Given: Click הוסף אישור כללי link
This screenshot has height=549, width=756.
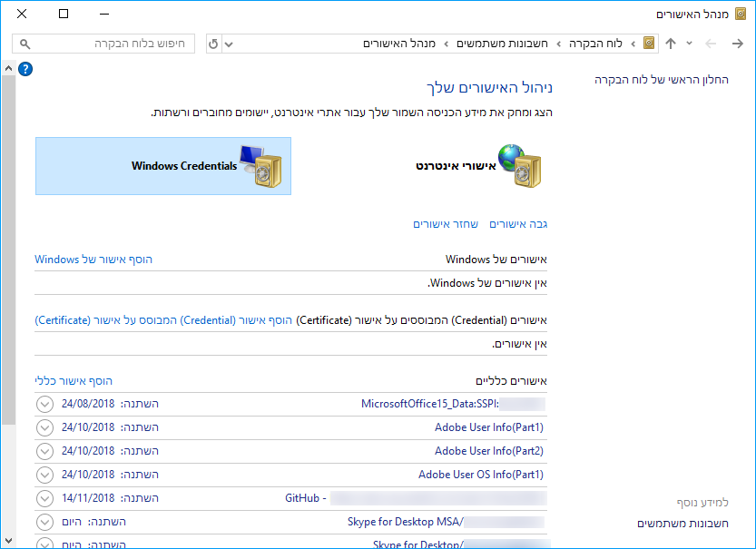Looking at the screenshot, I should click(74, 381).
